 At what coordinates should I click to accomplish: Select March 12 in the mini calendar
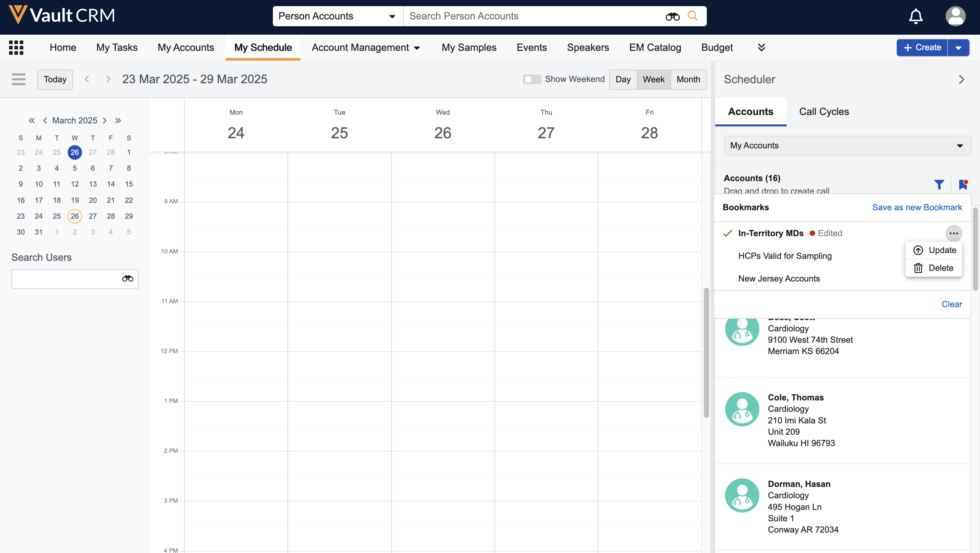(75, 184)
